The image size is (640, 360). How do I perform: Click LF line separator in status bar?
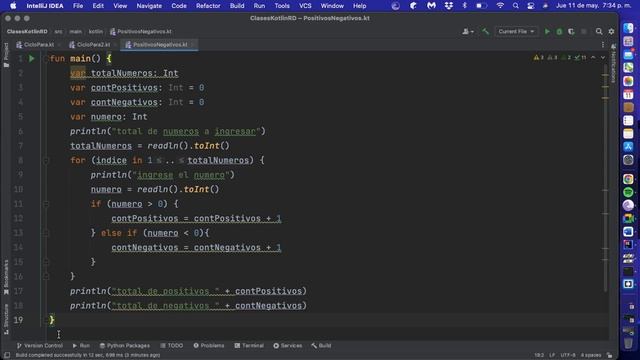(x=552, y=355)
